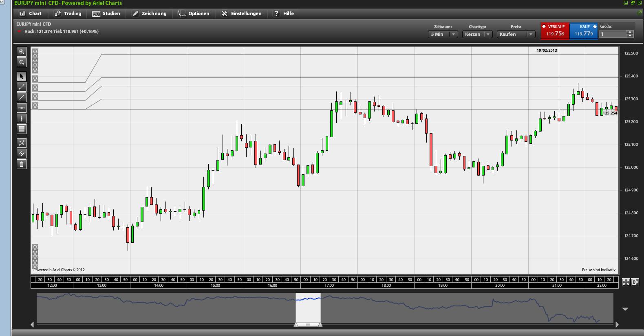The image size is (644, 336).
Task: Click the right arrow of the overview scroller
Action: pos(617,325)
